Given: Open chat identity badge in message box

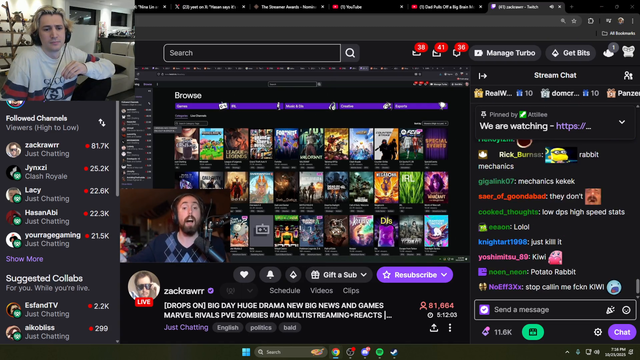Looking at the screenshot, I should [x=484, y=310].
